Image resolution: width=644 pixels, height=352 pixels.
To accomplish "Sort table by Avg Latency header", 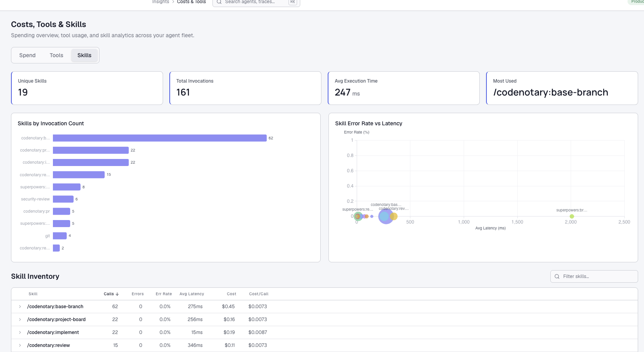I will coord(192,294).
